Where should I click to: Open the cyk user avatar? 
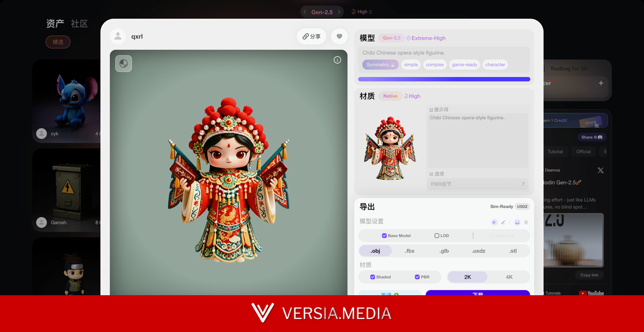click(x=42, y=134)
